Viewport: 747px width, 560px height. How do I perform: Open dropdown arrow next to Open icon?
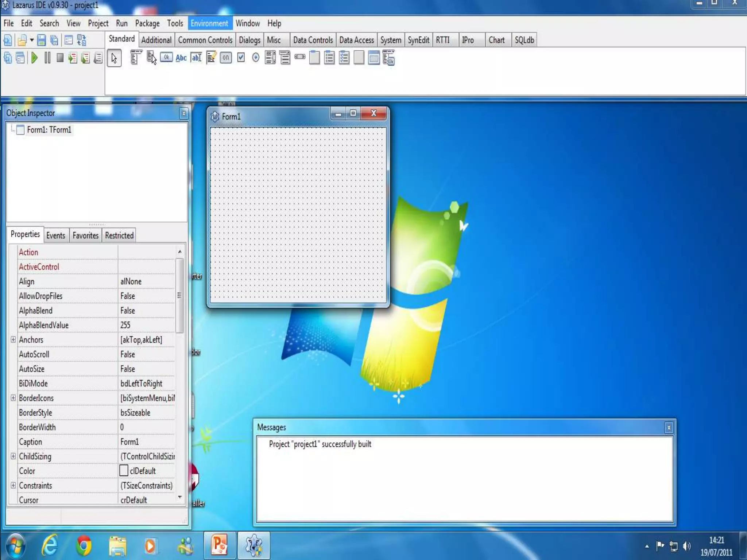pyautogui.click(x=32, y=40)
